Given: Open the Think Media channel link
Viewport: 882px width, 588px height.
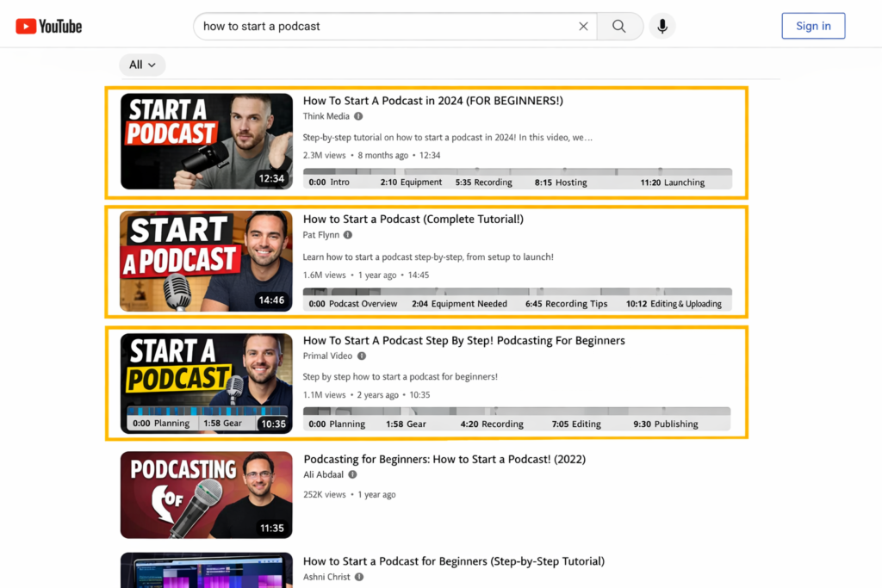Looking at the screenshot, I should [326, 116].
